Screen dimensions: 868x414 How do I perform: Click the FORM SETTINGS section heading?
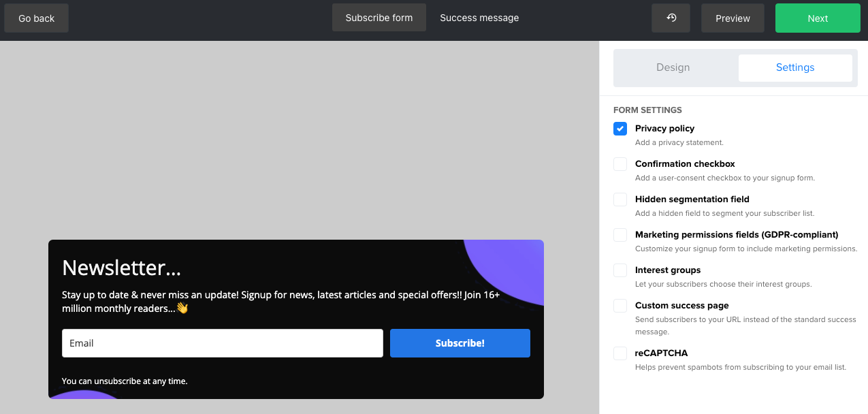pos(647,110)
